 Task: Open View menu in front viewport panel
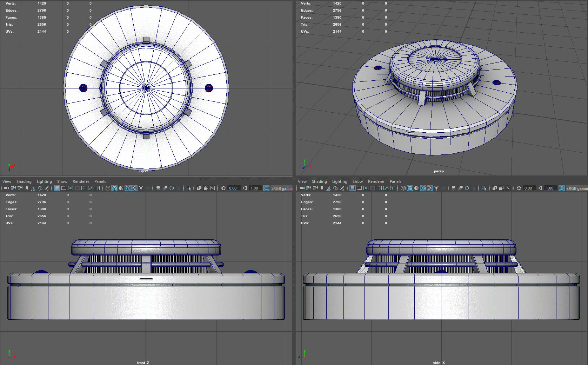(7, 181)
